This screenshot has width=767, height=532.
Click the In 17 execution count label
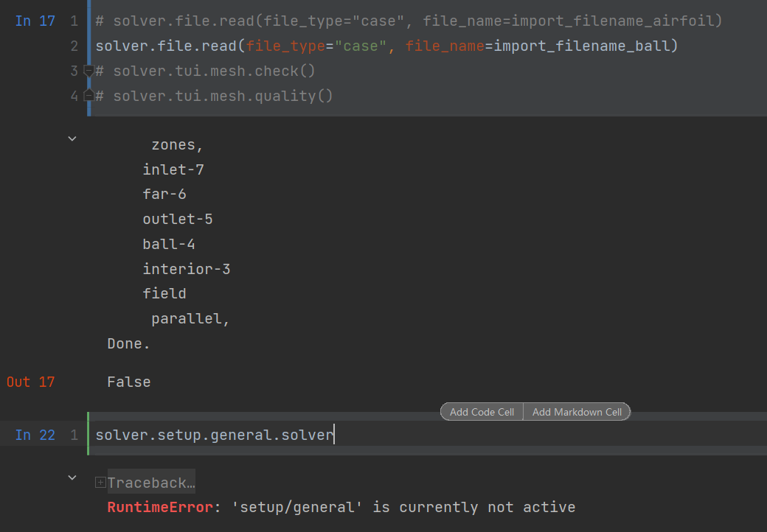click(35, 21)
